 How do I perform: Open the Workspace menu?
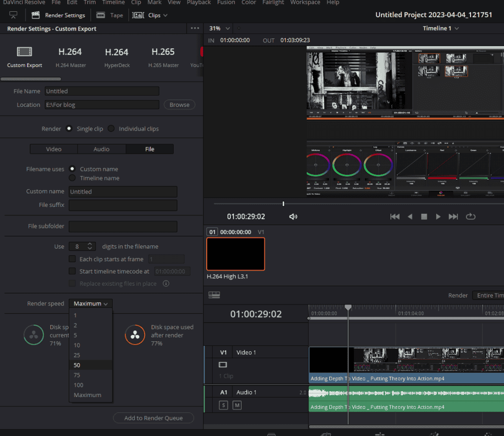point(305,2)
